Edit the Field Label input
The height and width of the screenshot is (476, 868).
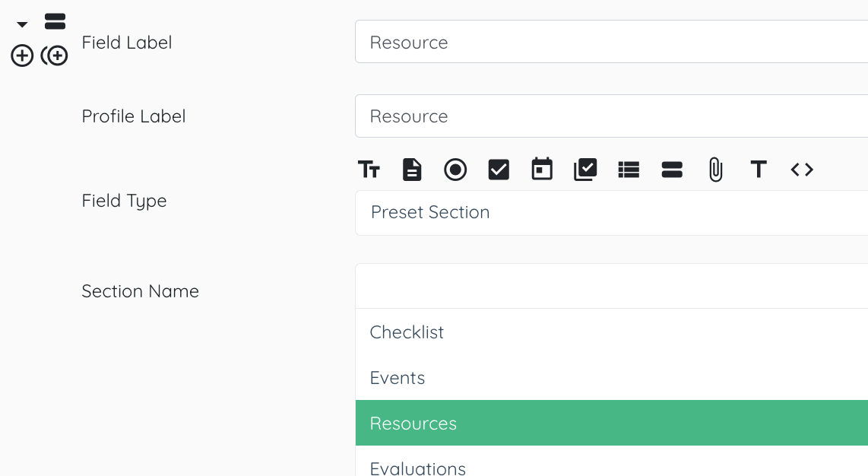tap(612, 42)
